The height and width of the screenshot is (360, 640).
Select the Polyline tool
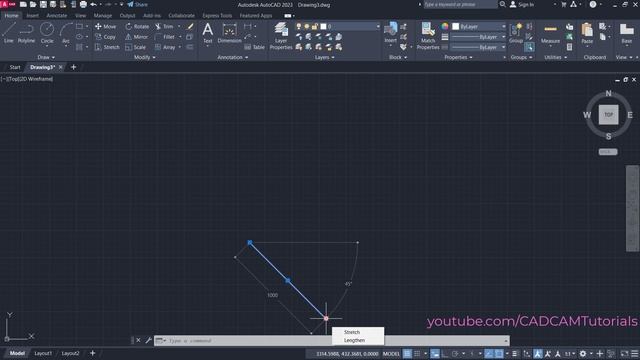coord(26,33)
